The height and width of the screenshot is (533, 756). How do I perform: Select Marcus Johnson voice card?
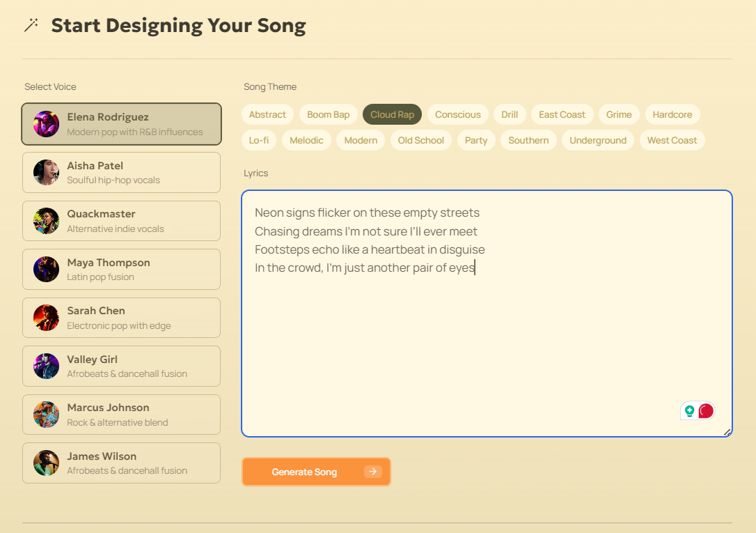pyautogui.click(x=122, y=415)
